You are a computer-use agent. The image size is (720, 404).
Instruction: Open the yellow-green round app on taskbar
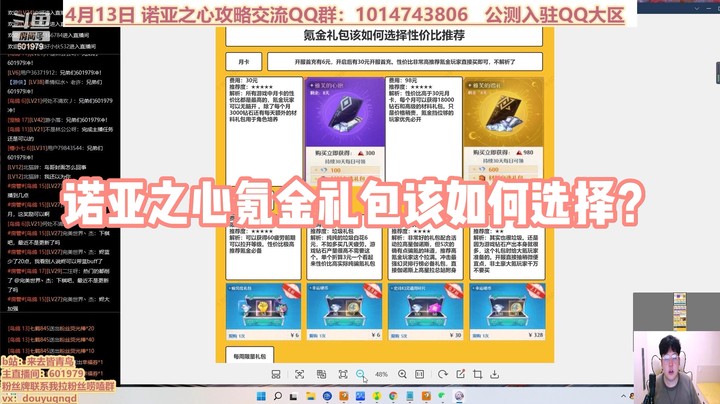[x=377, y=396]
